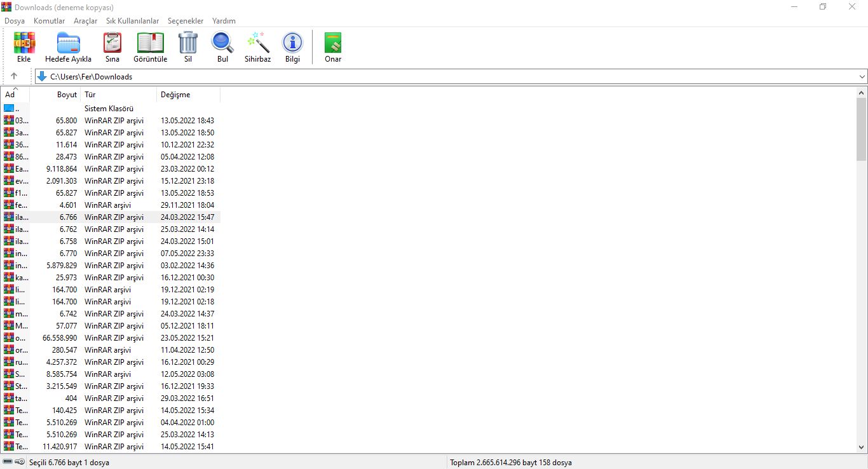Screen dimensions: 868x469
Task: Select the file sized 6.770
Action: point(111,254)
